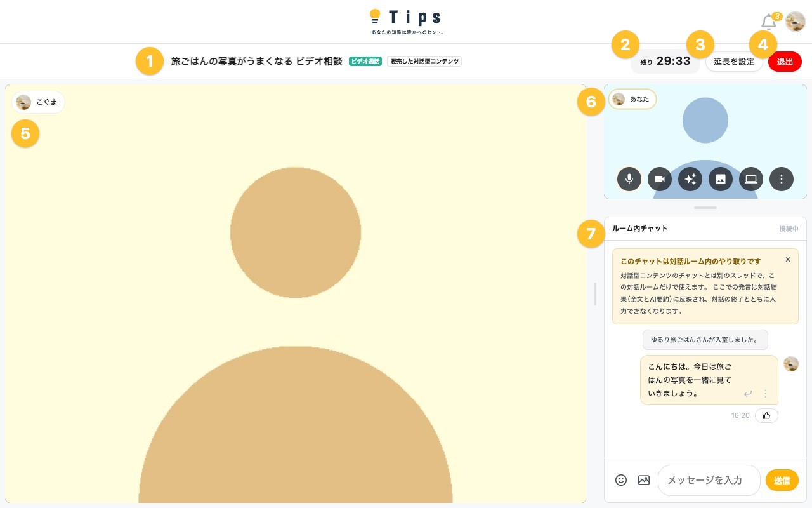812x508 pixels.
Task: Click the ルーム内チャット heading
Action: (639, 229)
